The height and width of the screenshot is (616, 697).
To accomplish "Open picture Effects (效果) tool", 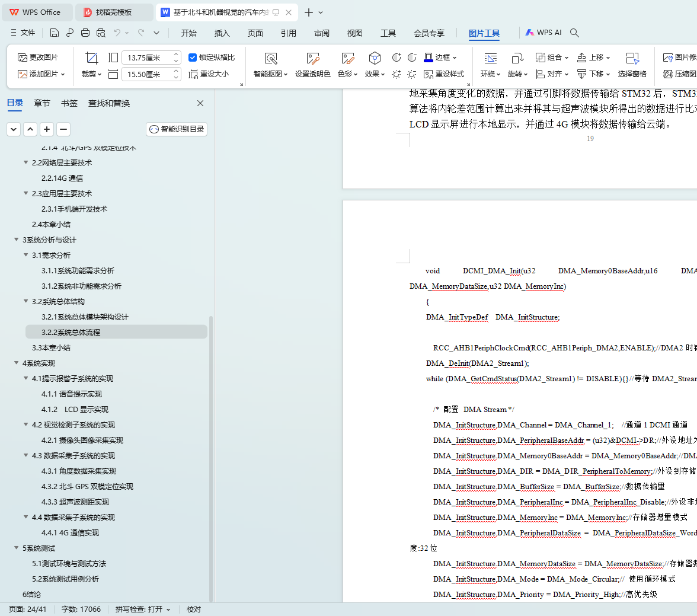I will point(375,65).
